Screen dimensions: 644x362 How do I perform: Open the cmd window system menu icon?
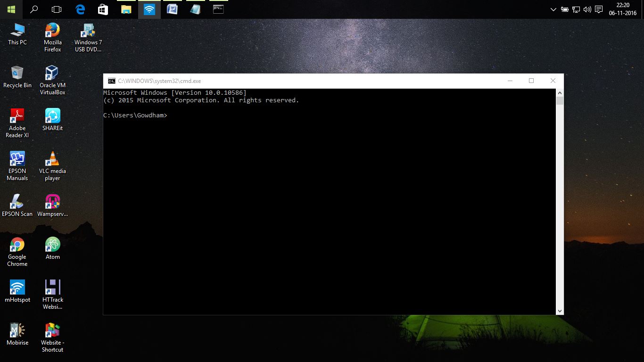click(111, 81)
